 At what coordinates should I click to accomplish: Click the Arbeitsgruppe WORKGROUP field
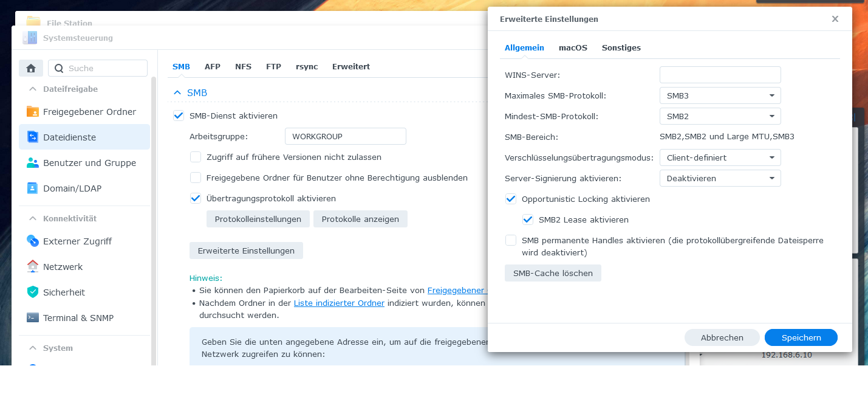point(346,136)
